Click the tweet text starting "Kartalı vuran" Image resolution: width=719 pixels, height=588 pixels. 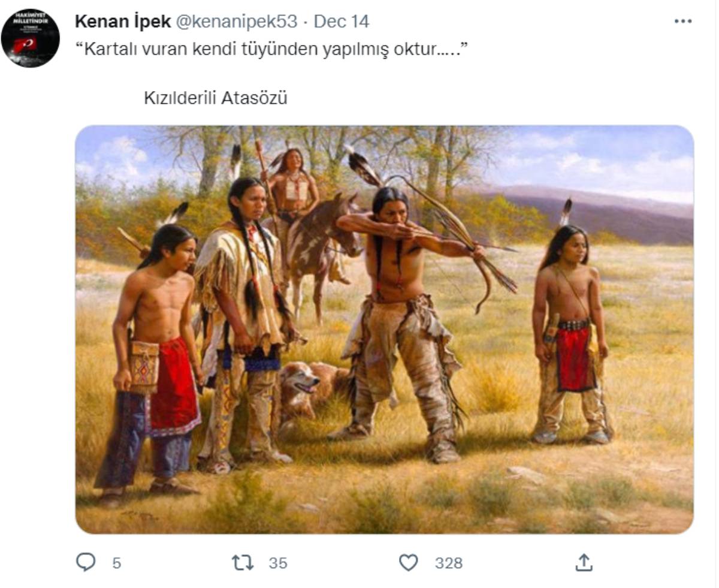271,49
